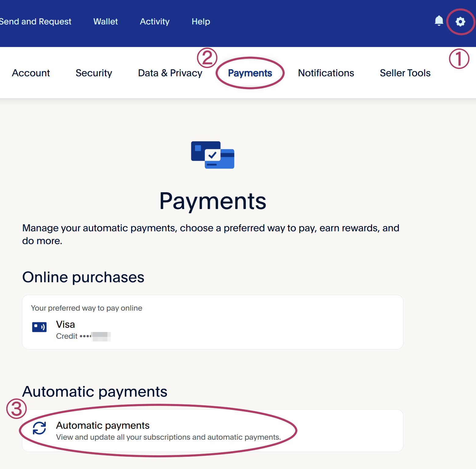Open settings using the gear icon
Image resolution: width=476 pixels, height=469 pixels.
[460, 21]
